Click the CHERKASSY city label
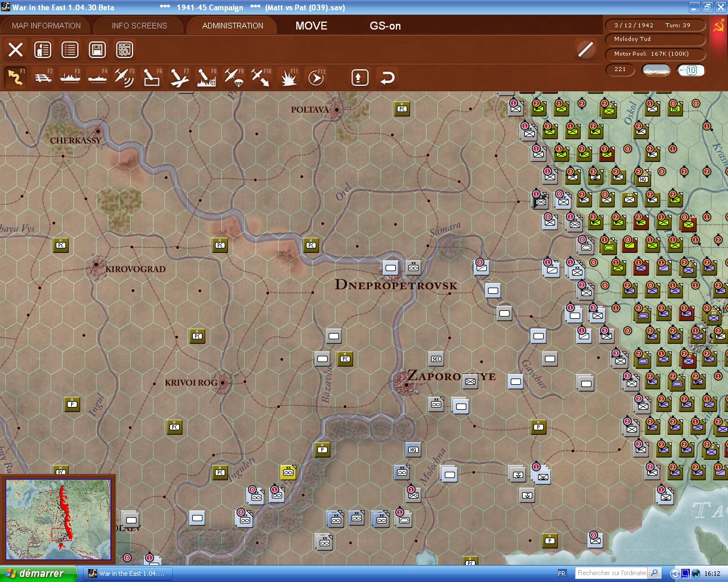Viewport: 728px width, 582px height. pos(76,140)
